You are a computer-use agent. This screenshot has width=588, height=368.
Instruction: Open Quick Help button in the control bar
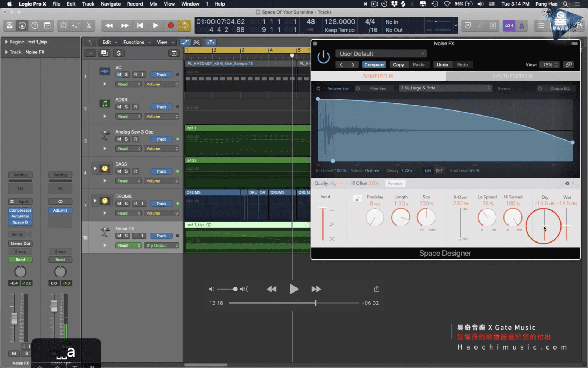pyautogui.click(x=35, y=25)
